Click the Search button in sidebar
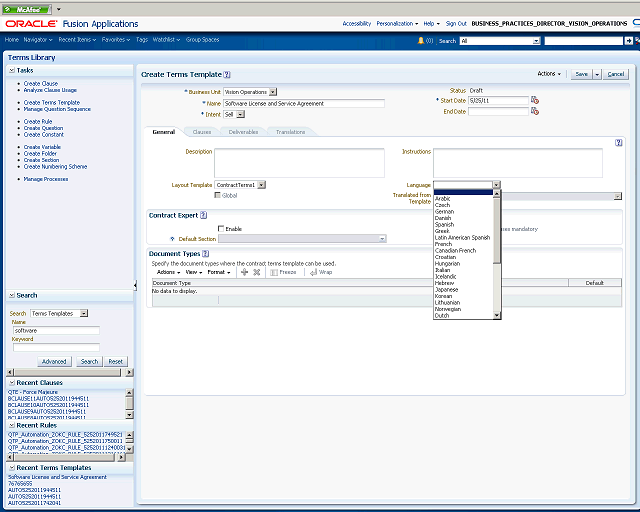The height and width of the screenshot is (512, 640). (x=89, y=361)
